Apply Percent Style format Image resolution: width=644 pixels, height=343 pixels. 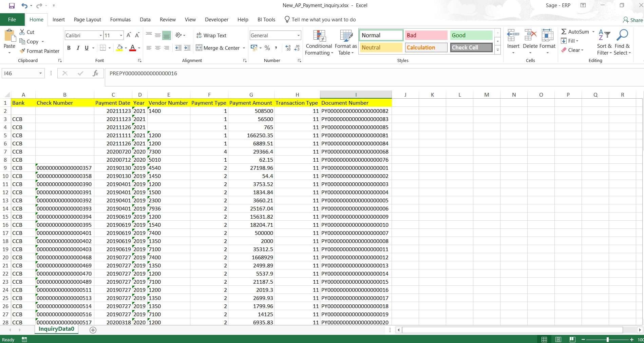[x=267, y=48]
